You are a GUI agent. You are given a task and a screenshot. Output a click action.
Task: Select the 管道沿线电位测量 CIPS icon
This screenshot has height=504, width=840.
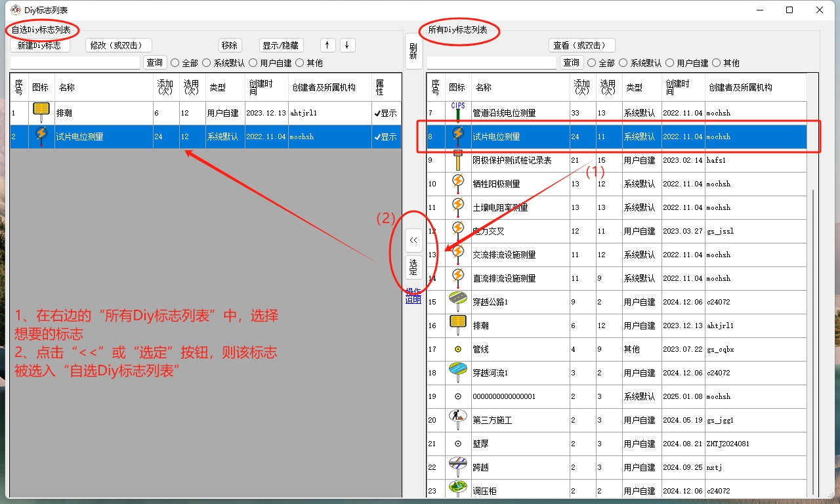457,112
